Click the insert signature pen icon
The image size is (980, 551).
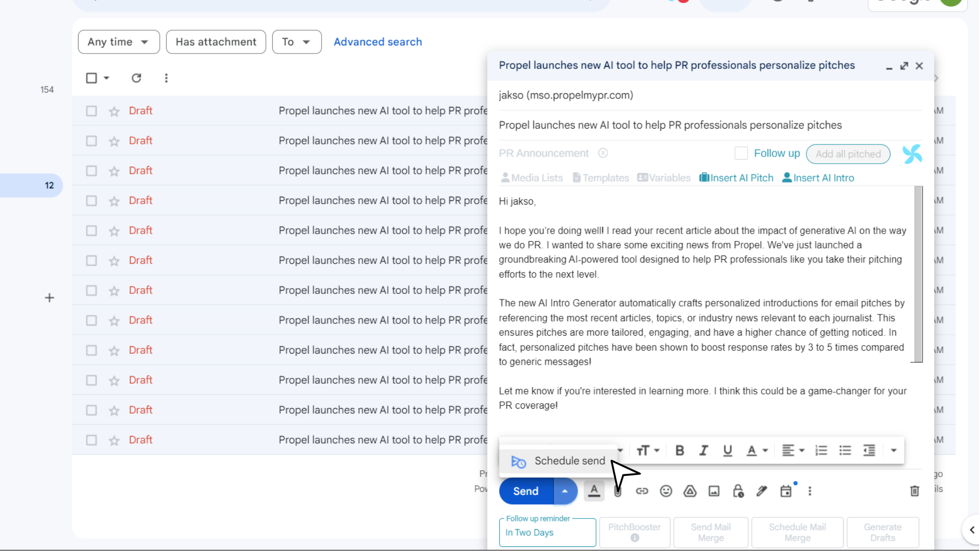click(762, 491)
